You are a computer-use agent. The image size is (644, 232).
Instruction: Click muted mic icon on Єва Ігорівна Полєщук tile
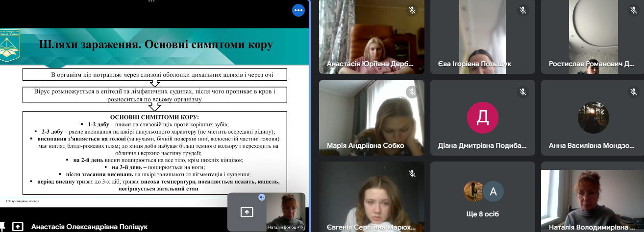tap(523, 10)
